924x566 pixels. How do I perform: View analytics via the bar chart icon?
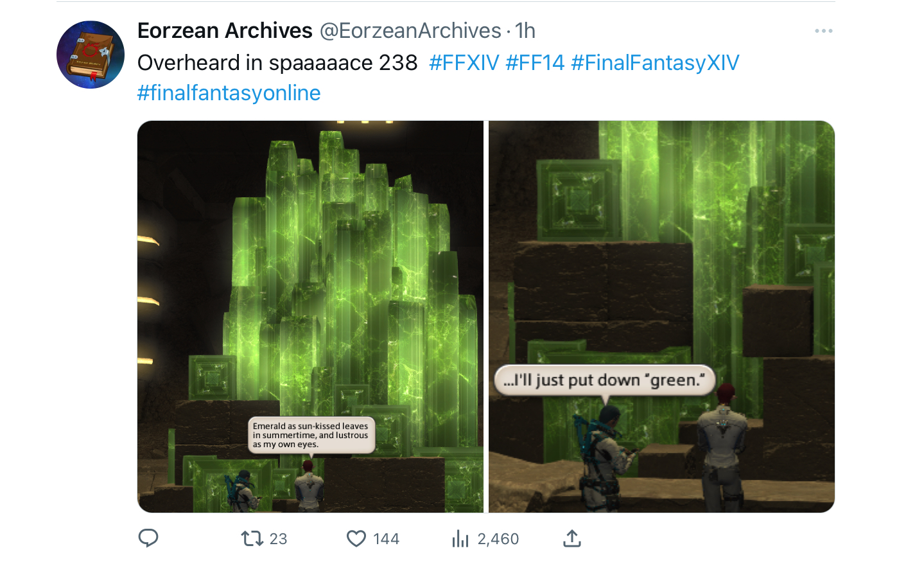460,538
